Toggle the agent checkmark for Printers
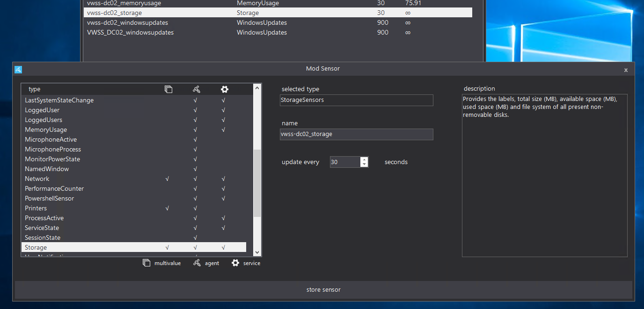The width and height of the screenshot is (644, 309). pos(195,208)
